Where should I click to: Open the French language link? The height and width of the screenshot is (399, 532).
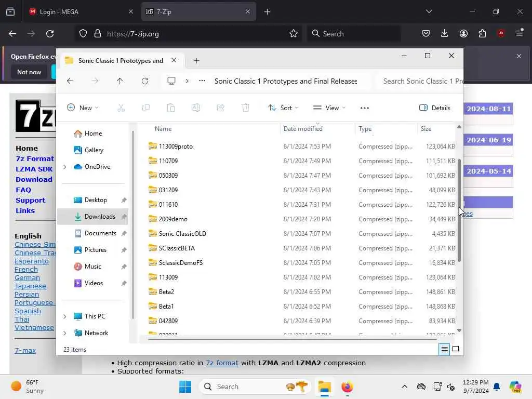[x=26, y=270]
